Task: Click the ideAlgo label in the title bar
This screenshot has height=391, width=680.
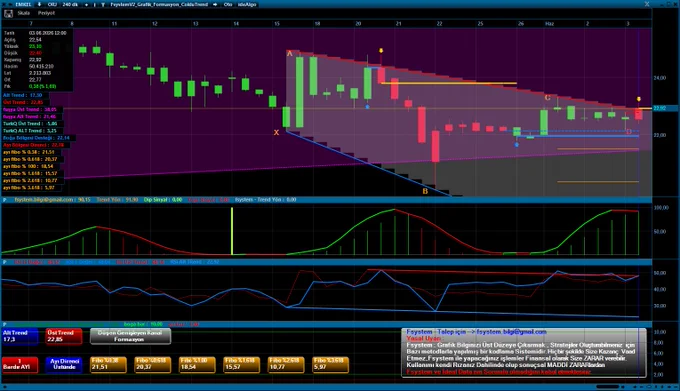Action: pos(247,4)
